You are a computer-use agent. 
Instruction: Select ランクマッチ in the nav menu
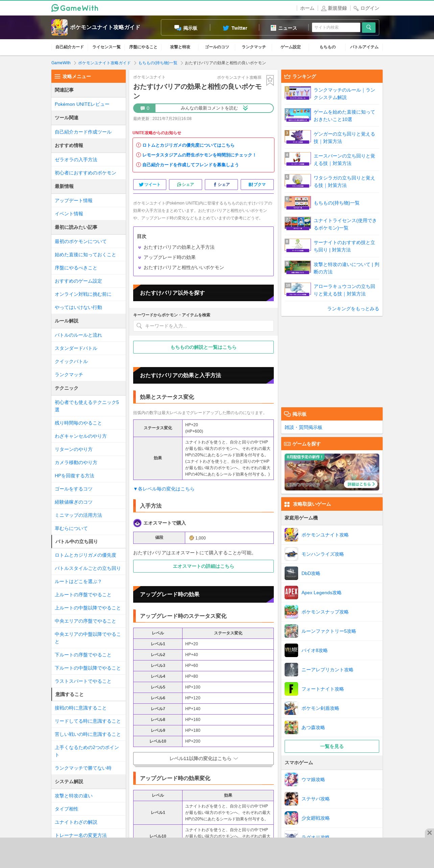point(254,47)
